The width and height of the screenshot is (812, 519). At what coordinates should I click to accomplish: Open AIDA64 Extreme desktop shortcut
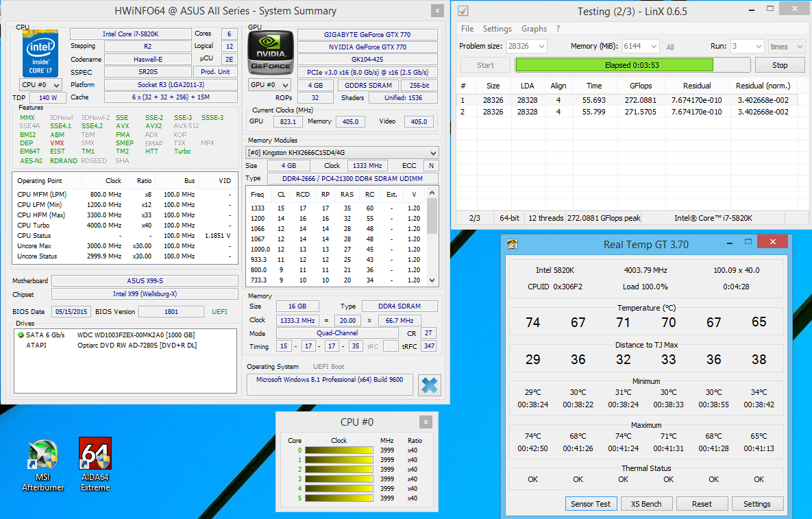(x=95, y=465)
